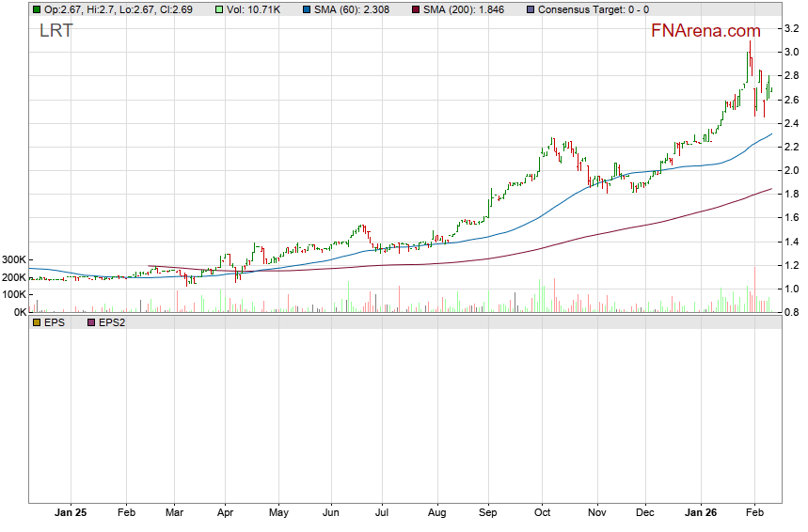The height and width of the screenshot is (532, 808).
Task: Click the SMA (200): 1.846 legend text
Action: 467,9
